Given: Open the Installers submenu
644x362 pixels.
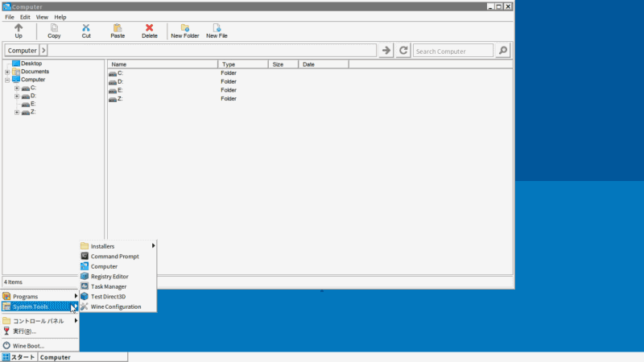Looking at the screenshot, I should pyautogui.click(x=118, y=246).
